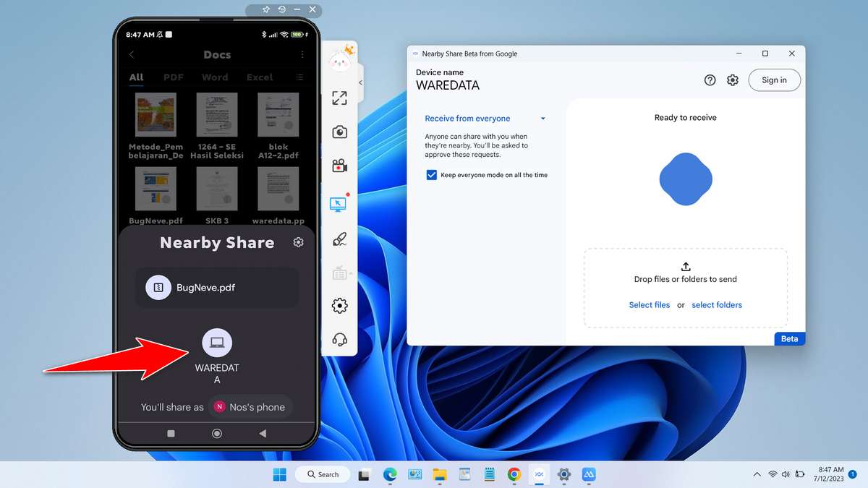The width and height of the screenshot is (868, 488).
Task: Open Task View from the taskbar
Action: [365, 474]
